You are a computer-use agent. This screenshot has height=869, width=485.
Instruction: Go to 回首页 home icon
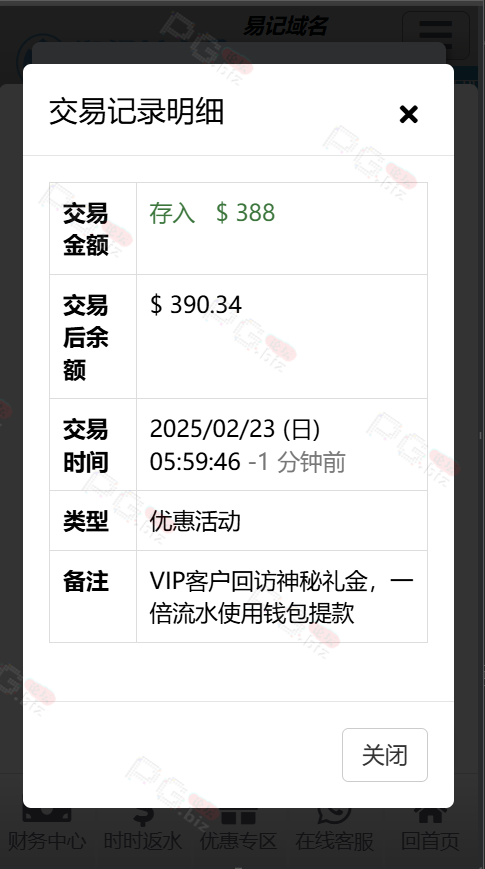pos(430,817)
